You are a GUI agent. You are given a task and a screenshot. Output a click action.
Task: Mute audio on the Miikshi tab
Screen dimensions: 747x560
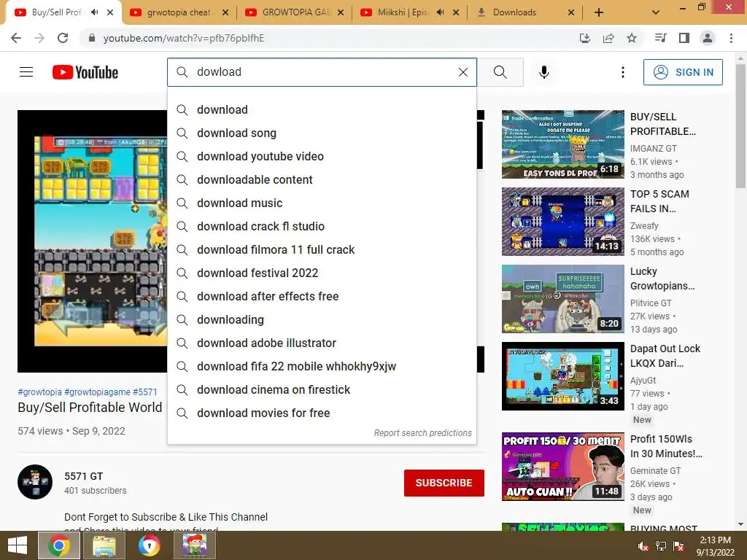(440, 12)
